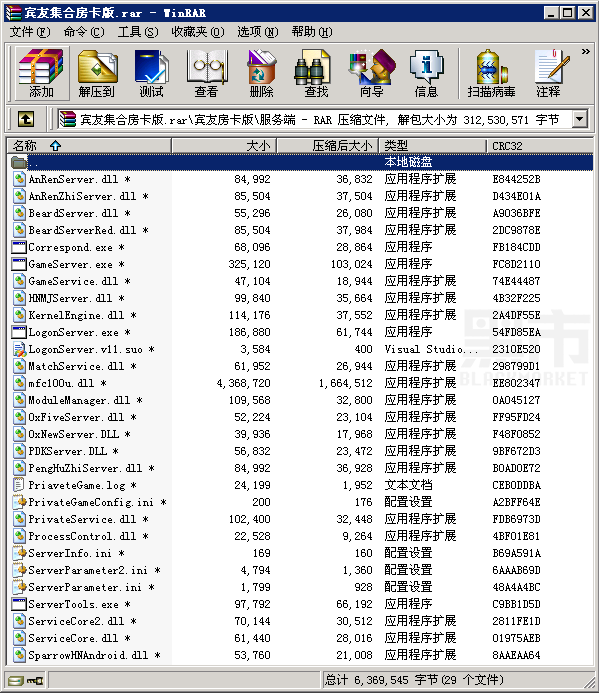Open the 向导 (Wizard) toolbar icon
Viewport: 599px width, 693px height.
pyautogui.click(x=371, y=73)
